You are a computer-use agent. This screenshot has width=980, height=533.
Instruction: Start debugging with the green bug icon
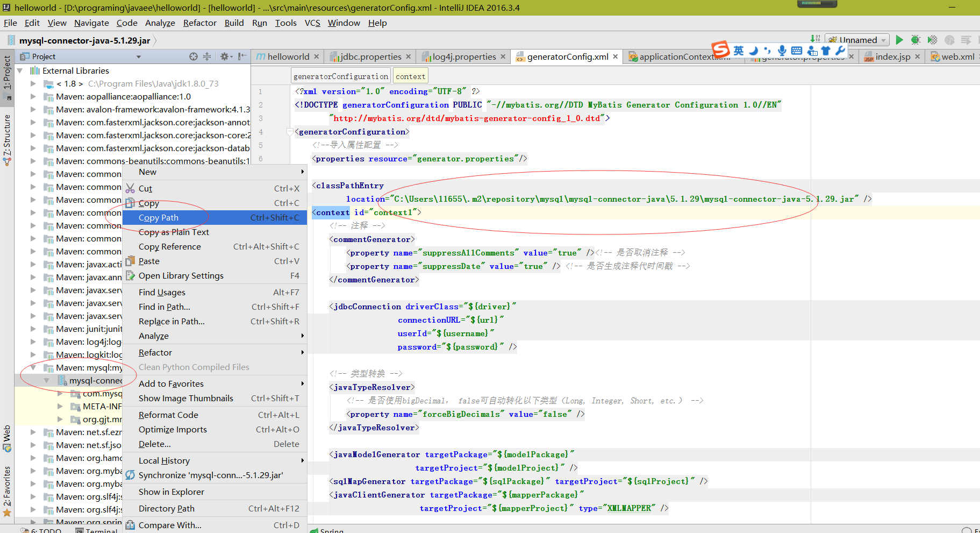pyautogui.click(x=916, y=40)
